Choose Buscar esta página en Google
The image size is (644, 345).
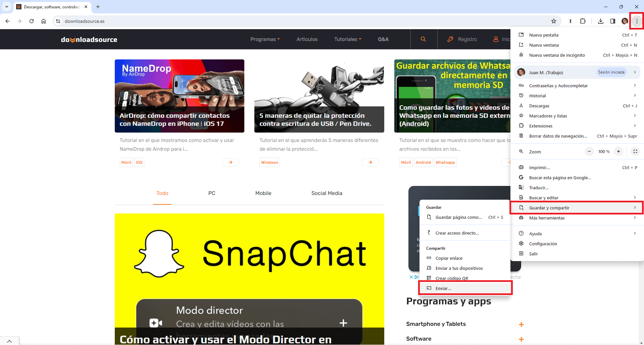577,178
